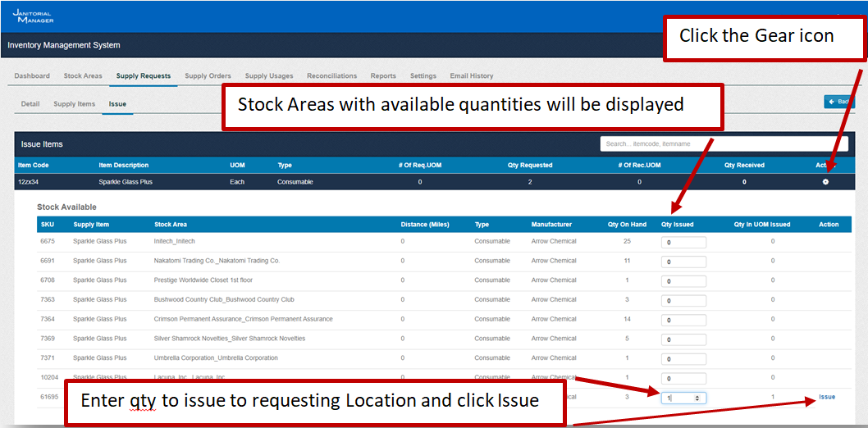This screenshot has width=868, height=428.
Task: Switch to the Detail sub-tab
Action: pos(30,104)
